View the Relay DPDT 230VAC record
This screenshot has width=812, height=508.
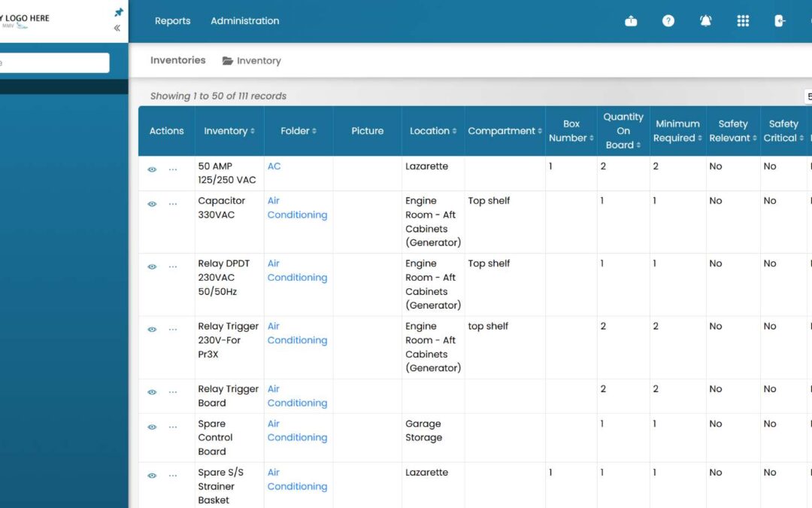(152, 266)
